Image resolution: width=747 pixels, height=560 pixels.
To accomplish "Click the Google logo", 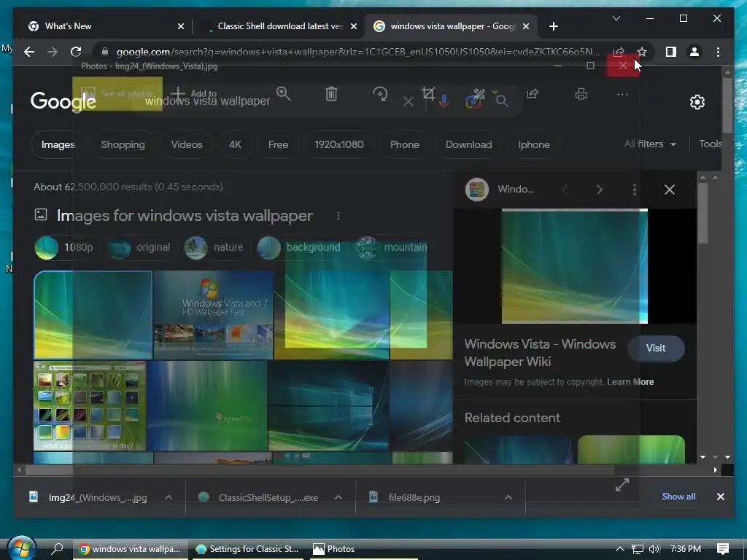I will click(63, 101).
